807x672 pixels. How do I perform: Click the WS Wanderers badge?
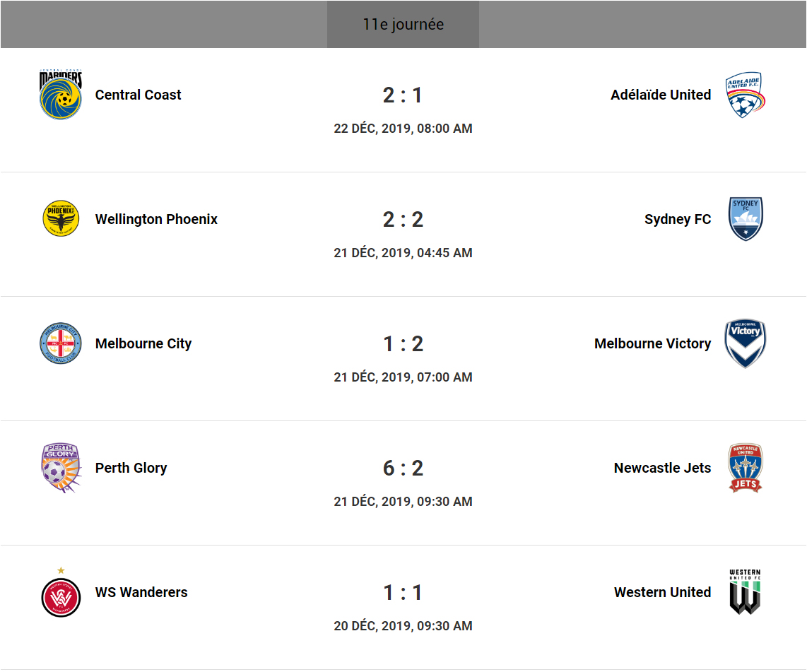pos(61,596)
